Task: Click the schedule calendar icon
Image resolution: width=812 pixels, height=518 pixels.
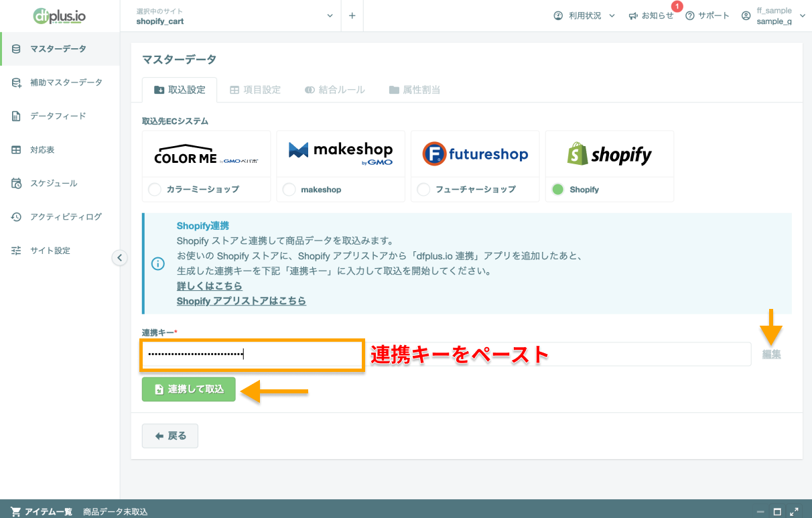Action: [16, 183]
